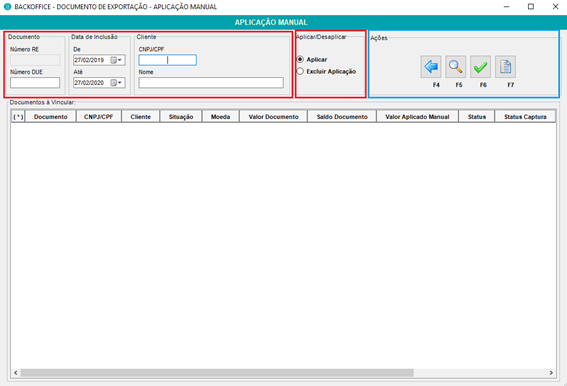
Task: Sort by the Documento column header
Action: click(x=51, y=117)
